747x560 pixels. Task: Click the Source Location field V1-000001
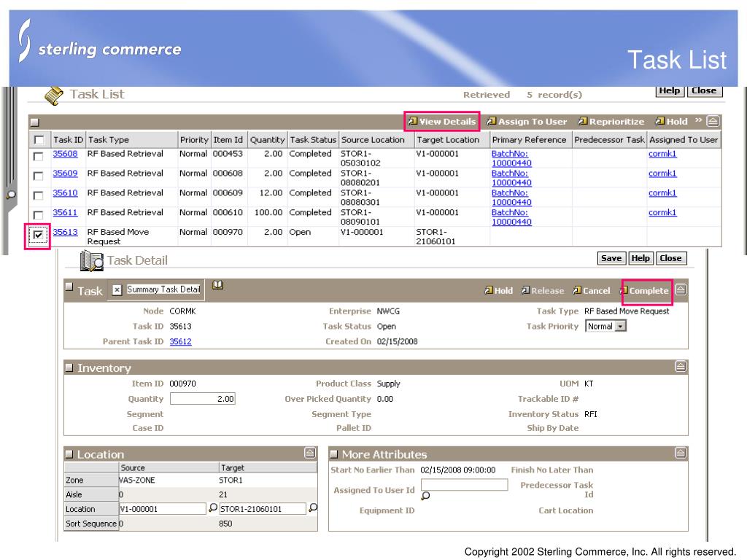[x=163, y=509]
